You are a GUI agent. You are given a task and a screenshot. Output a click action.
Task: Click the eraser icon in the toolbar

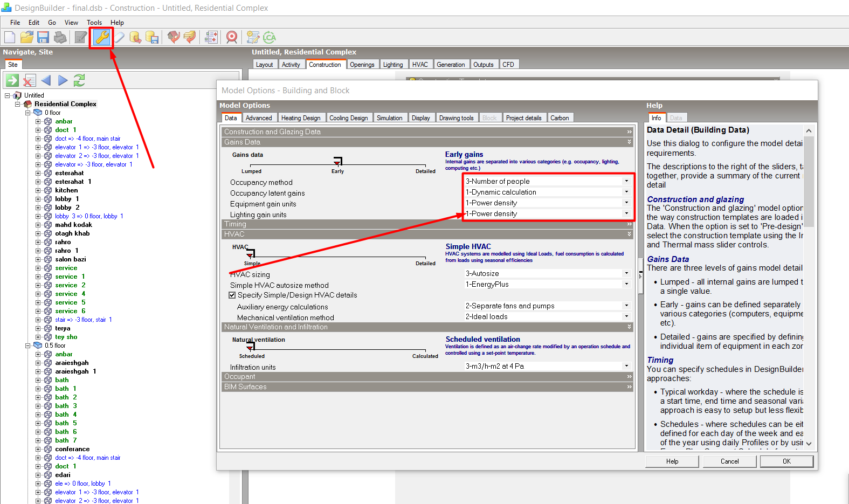pos(119,37)
